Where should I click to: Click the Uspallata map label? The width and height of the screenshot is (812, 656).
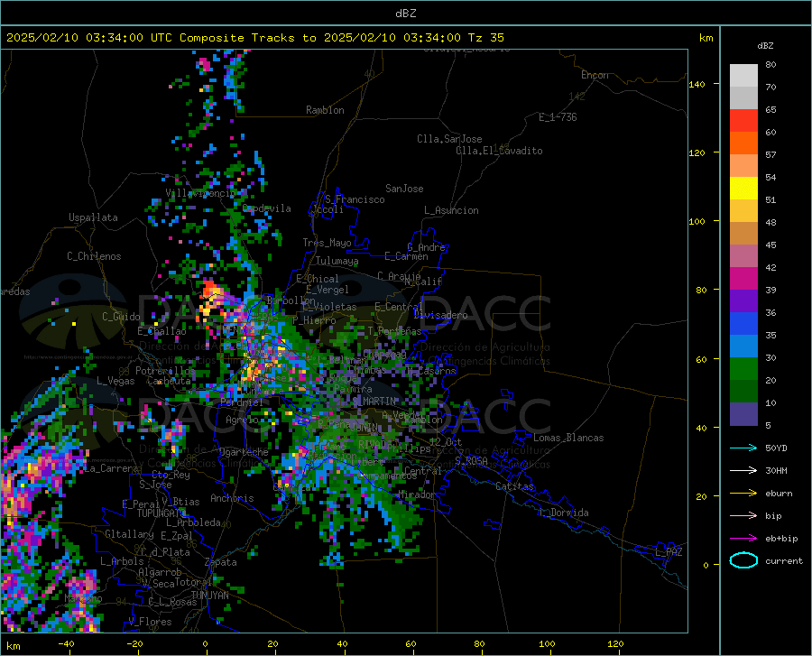[93, 217]
